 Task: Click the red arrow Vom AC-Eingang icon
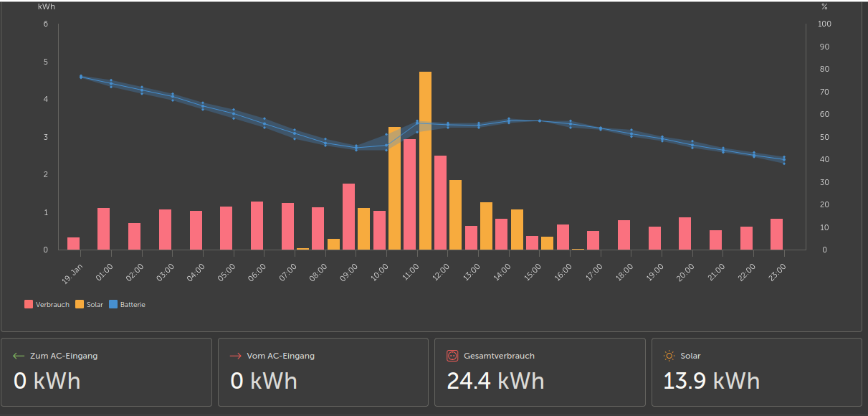[236, 356]
